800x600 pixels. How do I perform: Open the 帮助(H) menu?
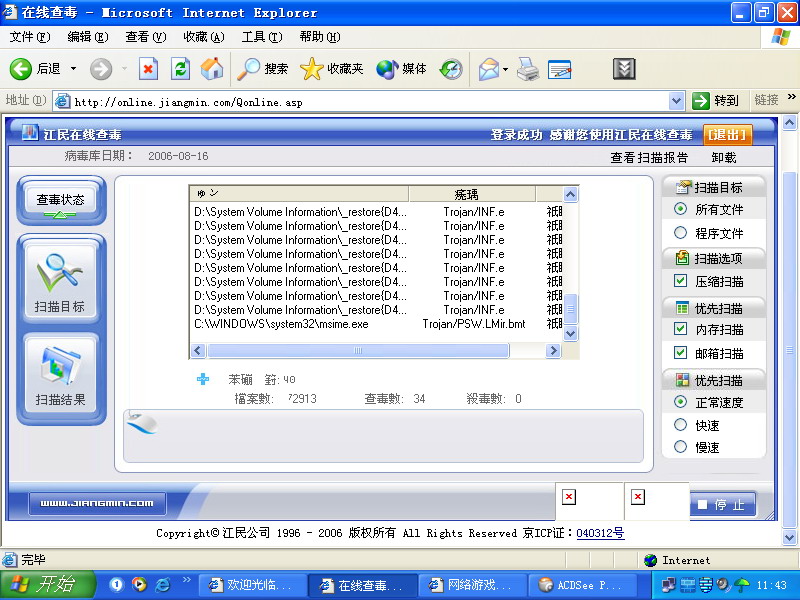click(320, 37)
